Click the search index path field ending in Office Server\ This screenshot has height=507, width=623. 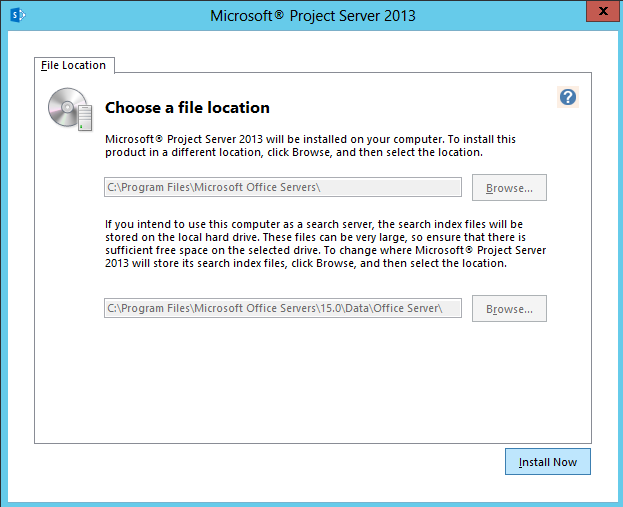click(x=283, y=308)
